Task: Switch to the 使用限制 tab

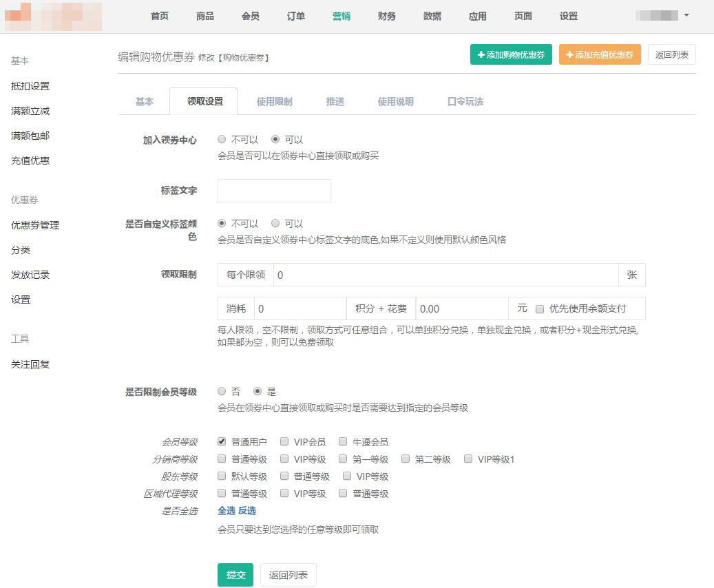Action: click(274, 101)
